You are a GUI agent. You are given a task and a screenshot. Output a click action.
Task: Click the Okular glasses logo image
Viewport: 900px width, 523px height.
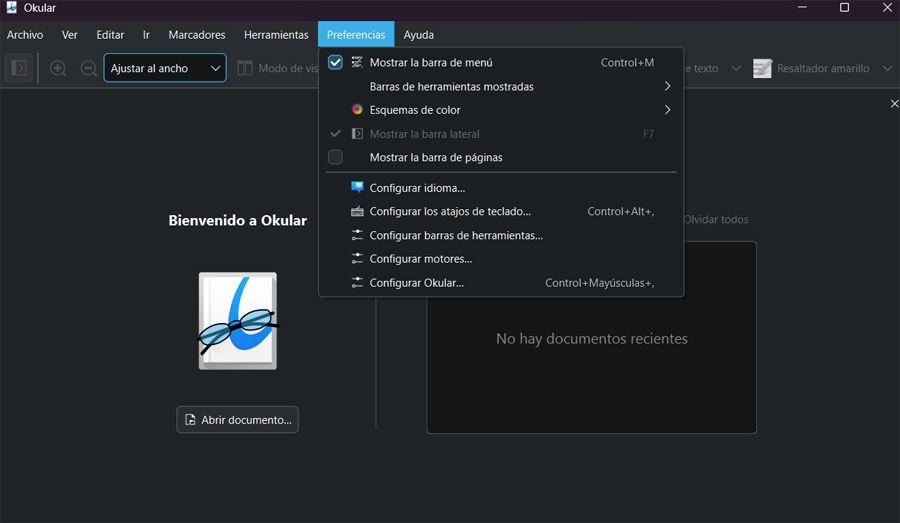[238, 321]
